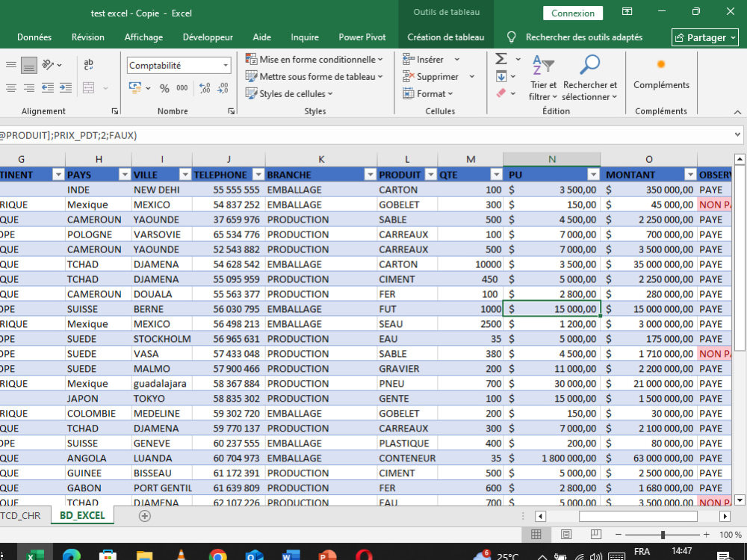
Task: Click zoom in plus button
Action: click(707, 535)
